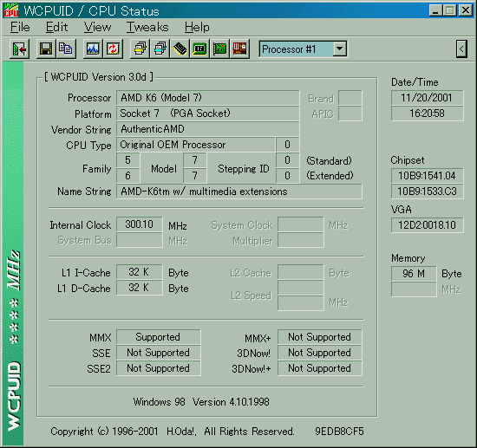Click the Vendor String 'AuthenticAMD'
This screenshot has width=477, height=448.
pos(208,129)
